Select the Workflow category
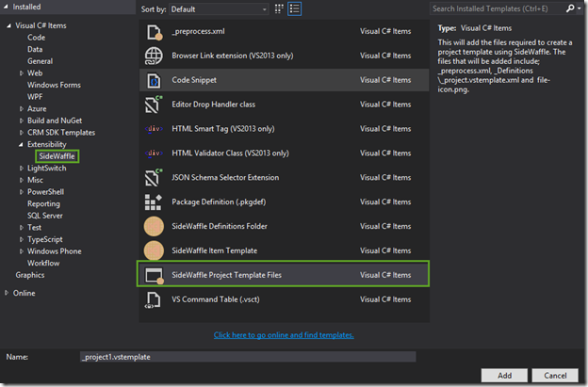 (43, 264)
